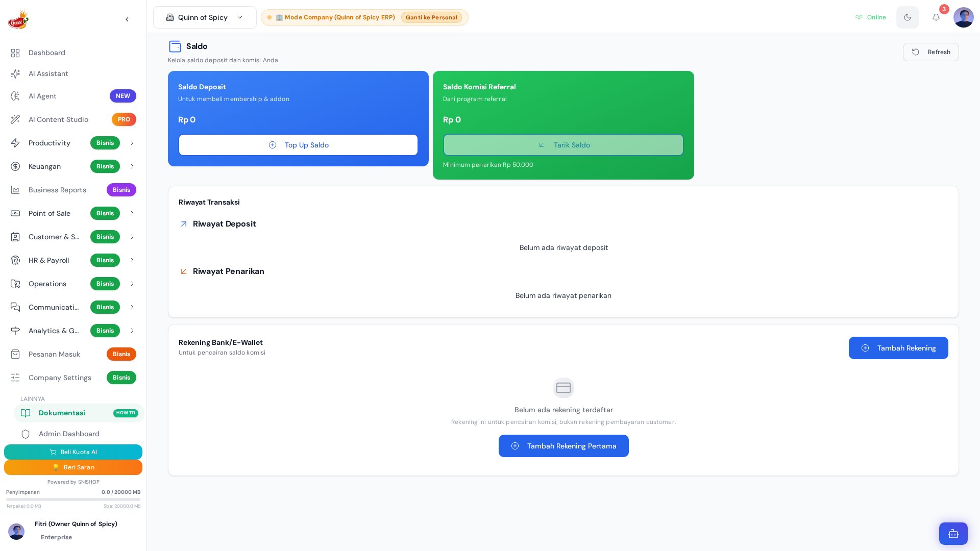Click the Operations icon
980x551 pixels.
(15, 284)
